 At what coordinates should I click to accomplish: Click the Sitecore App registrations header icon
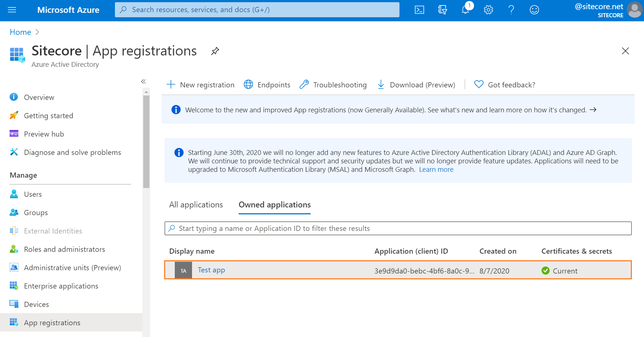pyautogui.click(x=17, y=55)
